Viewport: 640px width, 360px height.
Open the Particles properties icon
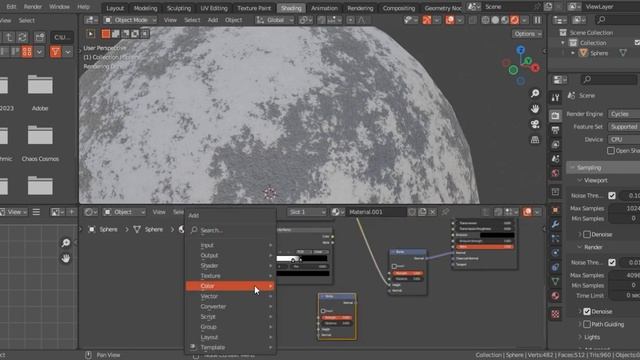(x=555, y=238)
